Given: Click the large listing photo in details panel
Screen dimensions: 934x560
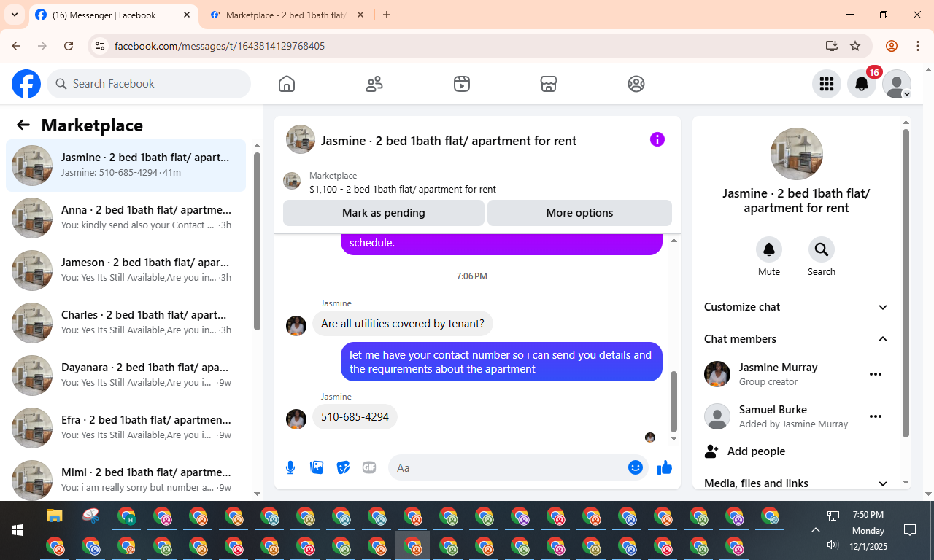Looking at the screenshot, I should (797, 154).
